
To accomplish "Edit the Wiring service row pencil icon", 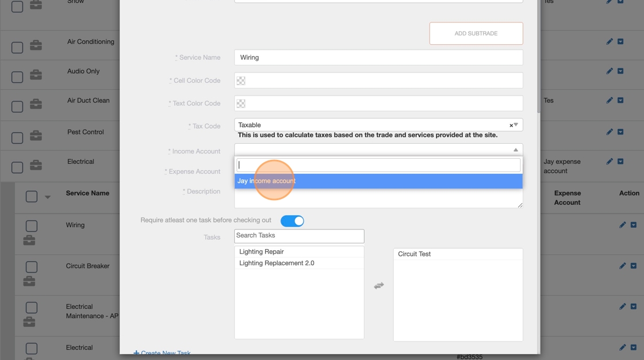I will (623, 225).
